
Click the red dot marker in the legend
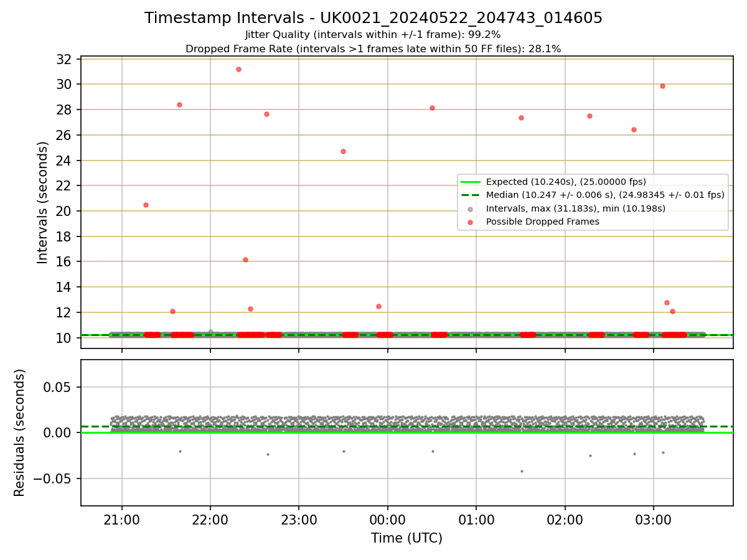coord(471,222)
